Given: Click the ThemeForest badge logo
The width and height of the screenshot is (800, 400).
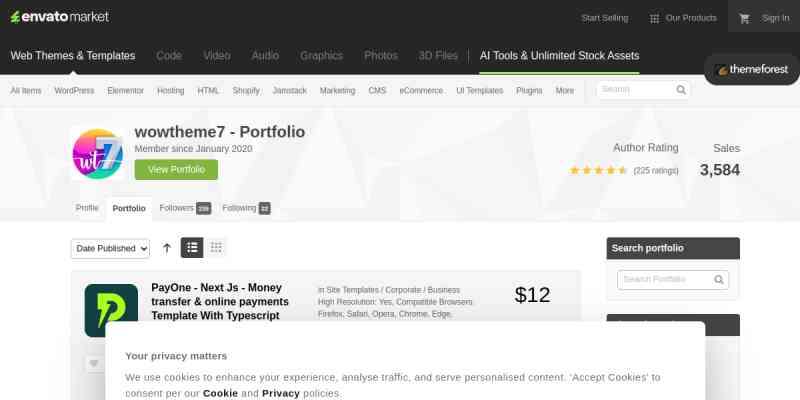Looking at the screenshot, I should pos(752,70).
